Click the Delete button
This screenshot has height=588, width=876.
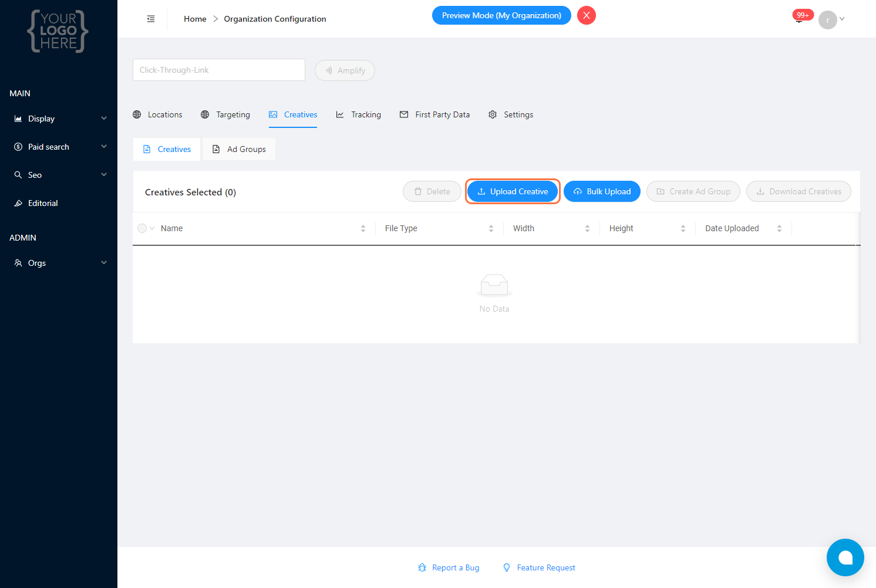click(x=432, y=191)
